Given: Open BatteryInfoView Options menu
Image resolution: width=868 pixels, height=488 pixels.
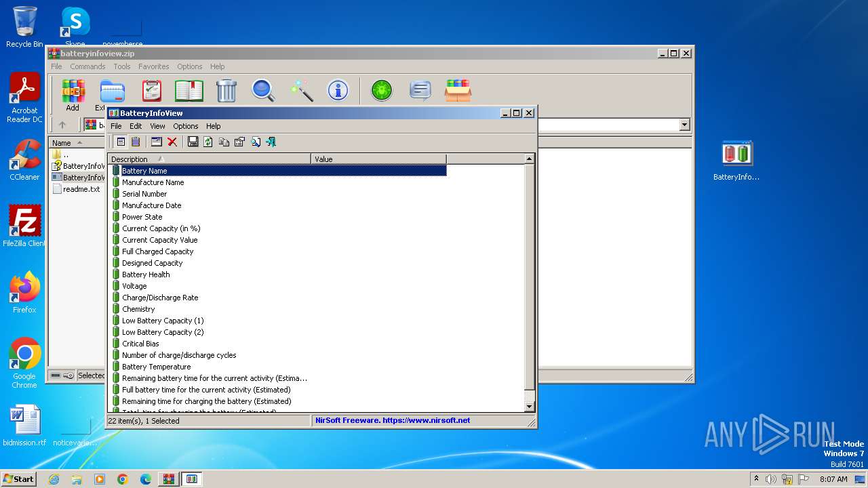Looking at the screenshot, I should (x=185, y=126).
